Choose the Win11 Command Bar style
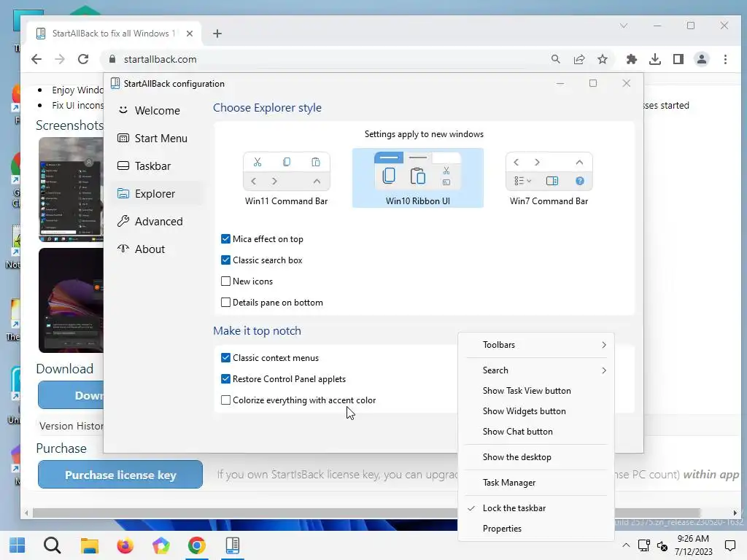The height and width of the screenshot is (560, 747). click(286, 178)
